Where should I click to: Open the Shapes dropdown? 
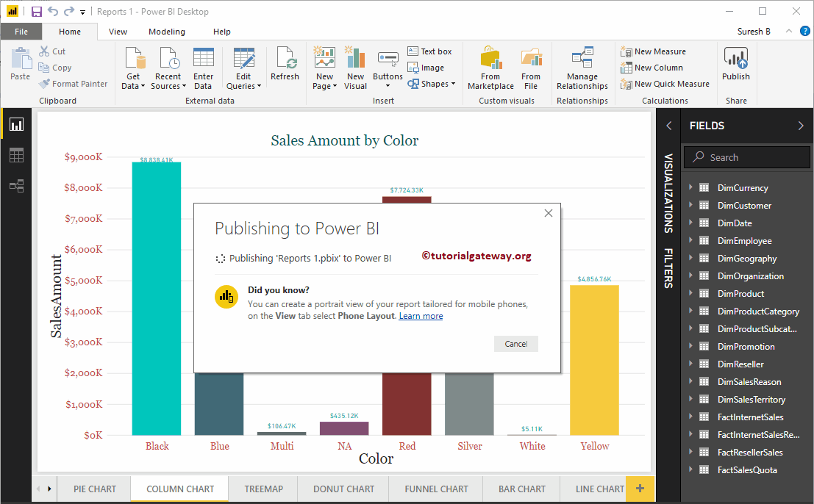pos(432,84)
